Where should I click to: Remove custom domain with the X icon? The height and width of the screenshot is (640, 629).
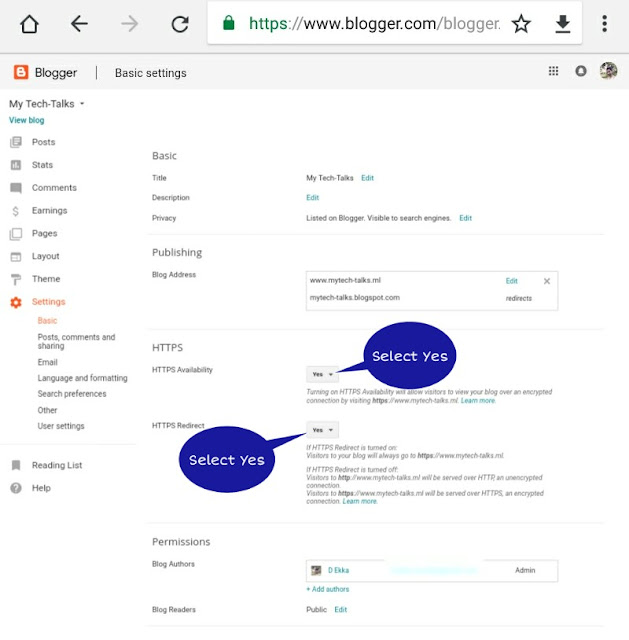[x=547, y=281]
